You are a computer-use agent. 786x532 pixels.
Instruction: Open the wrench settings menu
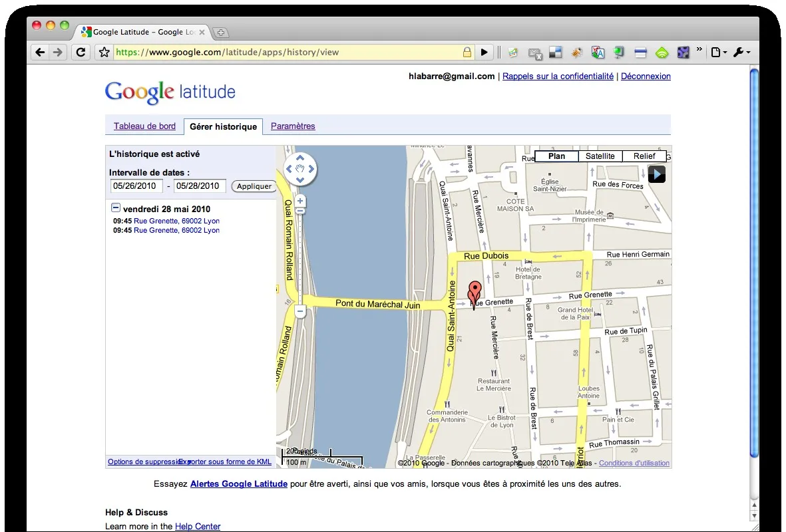741,52
